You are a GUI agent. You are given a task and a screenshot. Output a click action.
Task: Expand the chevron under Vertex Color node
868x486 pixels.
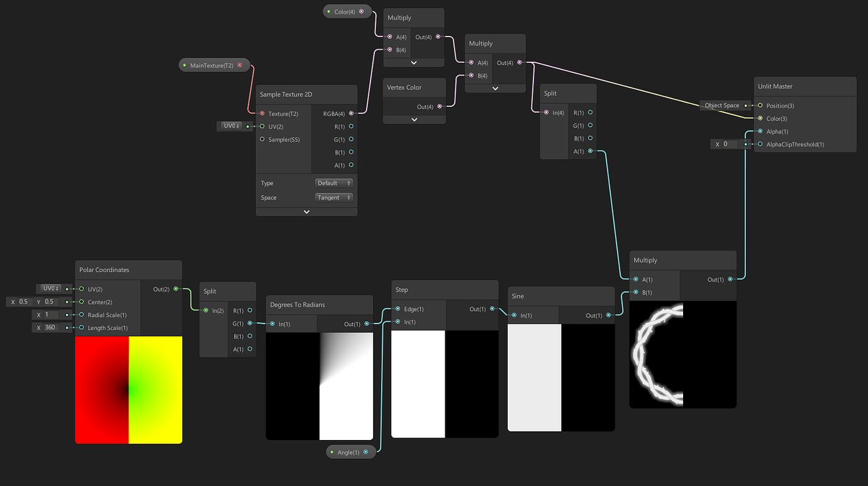(x=414, y=120)
